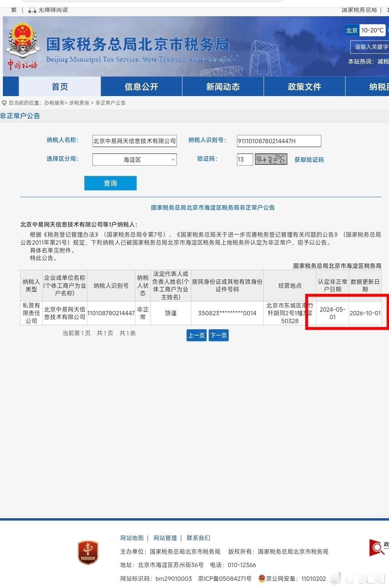This screenshot has height=588, width=389.
Task: Click the 私营有限责任公司 table cell
Action: coord(31,313)
